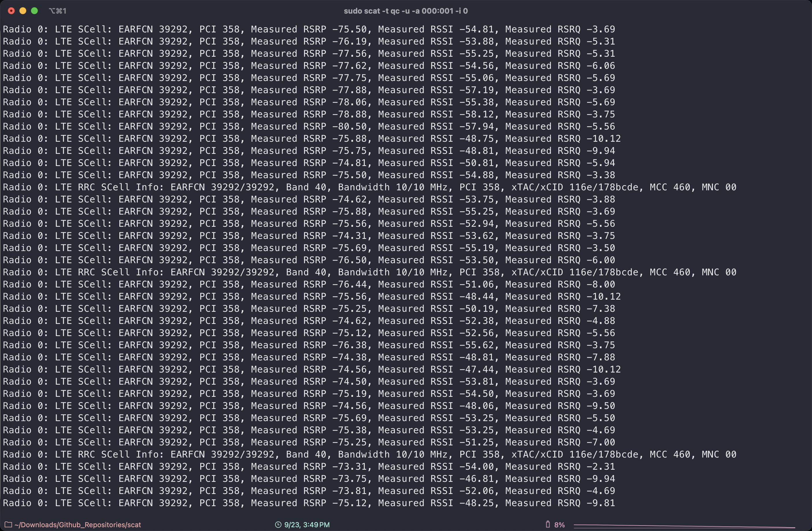Pick the RSRQ value -5.94

pos(601,163)
